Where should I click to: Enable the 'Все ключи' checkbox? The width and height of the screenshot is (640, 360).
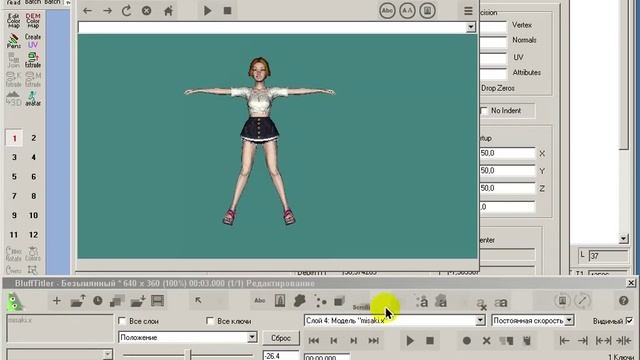coord(210,321)
